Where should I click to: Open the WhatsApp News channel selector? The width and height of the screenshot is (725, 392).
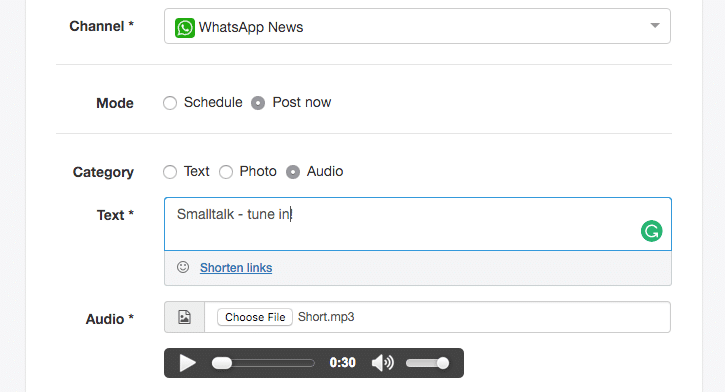click(417, 26)
